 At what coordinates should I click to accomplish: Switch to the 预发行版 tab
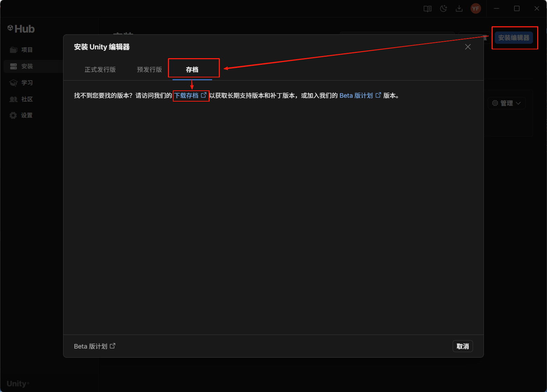(x=149, y=70)
